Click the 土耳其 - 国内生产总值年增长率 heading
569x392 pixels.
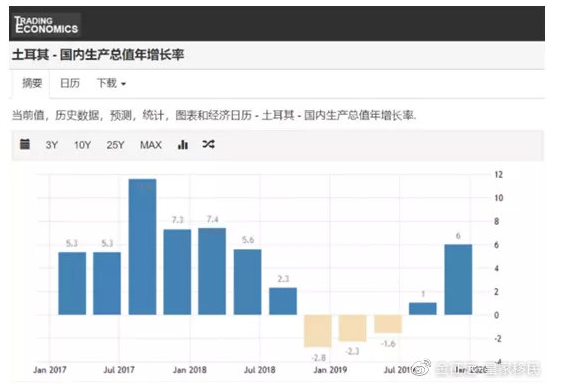[98, 55]
